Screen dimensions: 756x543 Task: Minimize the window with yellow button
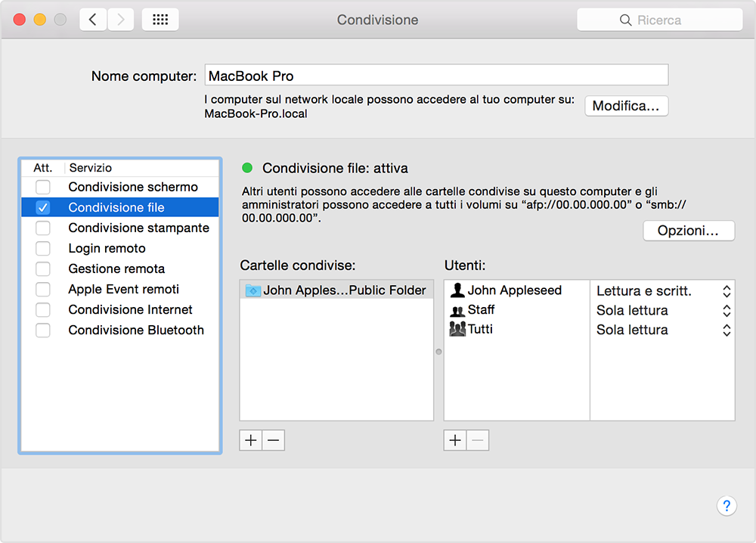[40, 20]
